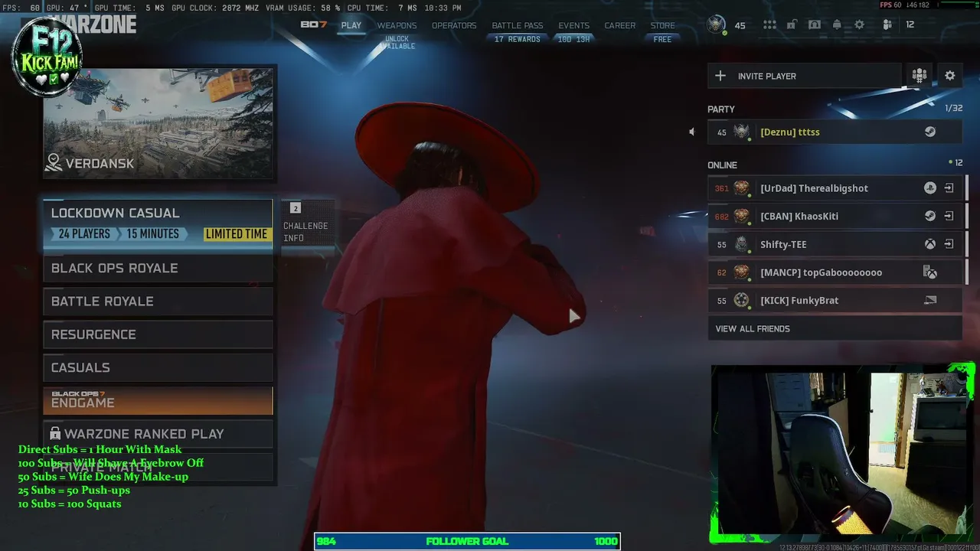Click the BO7 game switcher logo
The image size is (980, 551).
click(x=314, y=24)
